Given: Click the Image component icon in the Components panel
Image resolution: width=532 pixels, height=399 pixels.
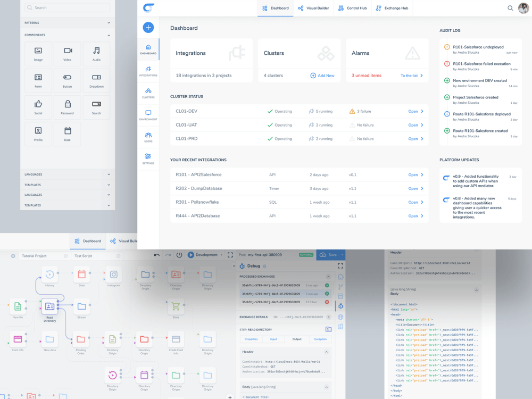Looking at the screenshot, I should (x=38, y=51).
